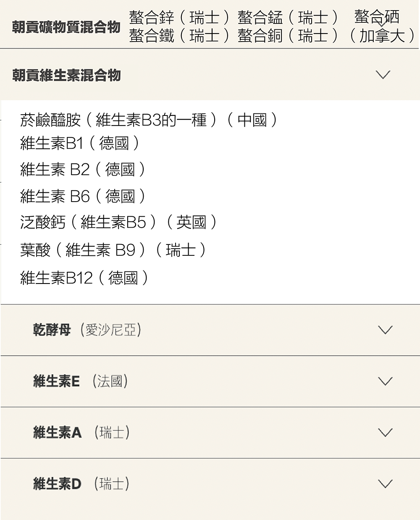420x520 pixels.
Task: Expand the 維生素E row chevron arrow
Action: 385,381
